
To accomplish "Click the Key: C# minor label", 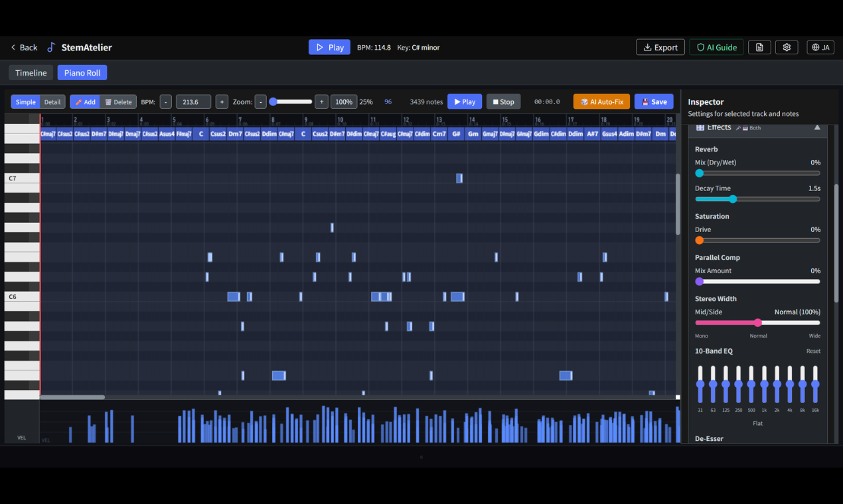I will pos(418,48).
